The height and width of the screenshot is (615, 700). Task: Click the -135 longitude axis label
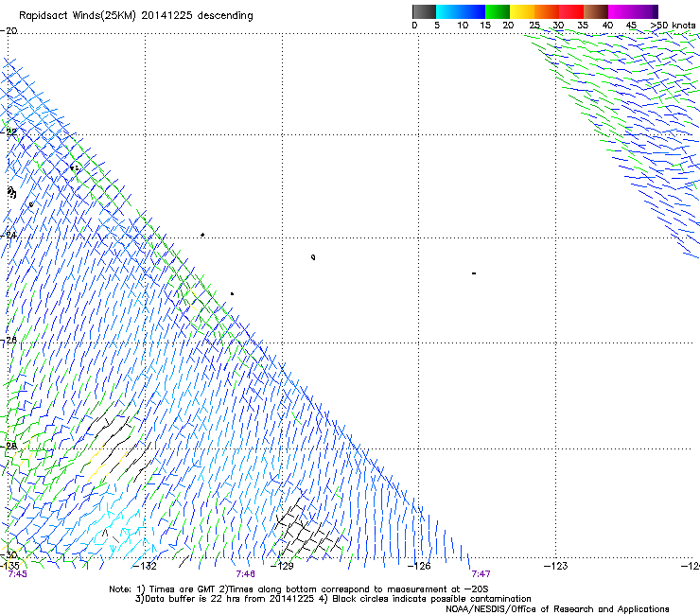(x=9, y=566)
